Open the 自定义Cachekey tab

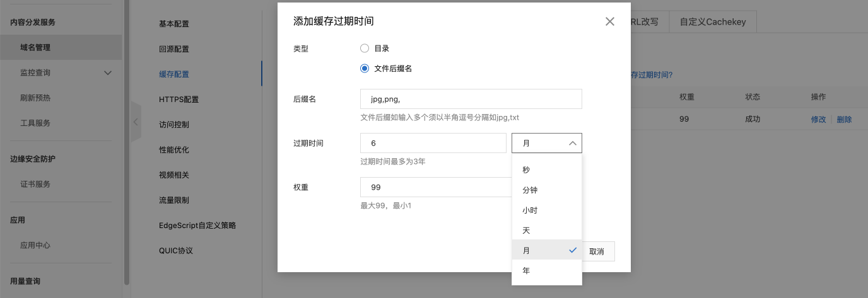click(x=713, y=21)
